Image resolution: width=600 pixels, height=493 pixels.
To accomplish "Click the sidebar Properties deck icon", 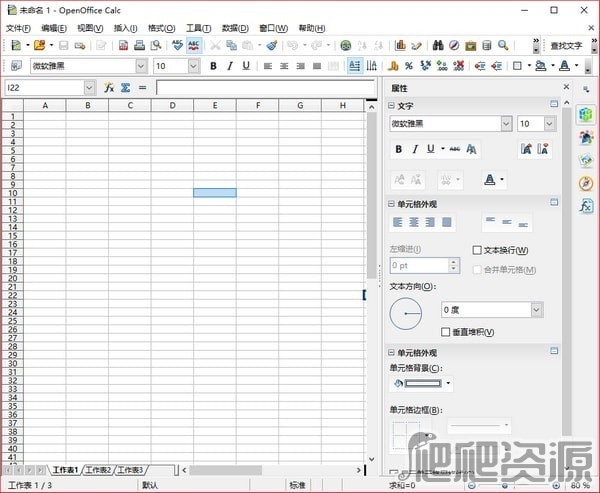I will (586, 114).
